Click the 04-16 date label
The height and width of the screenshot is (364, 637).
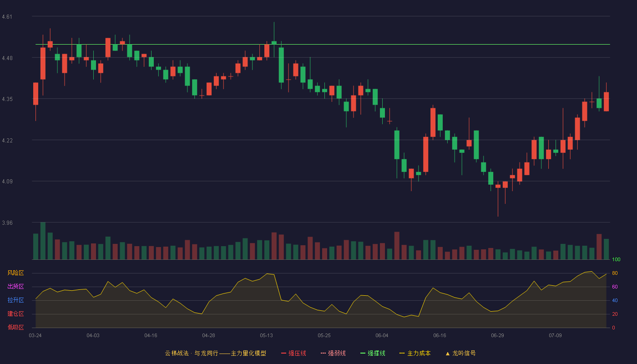point(151,335)
